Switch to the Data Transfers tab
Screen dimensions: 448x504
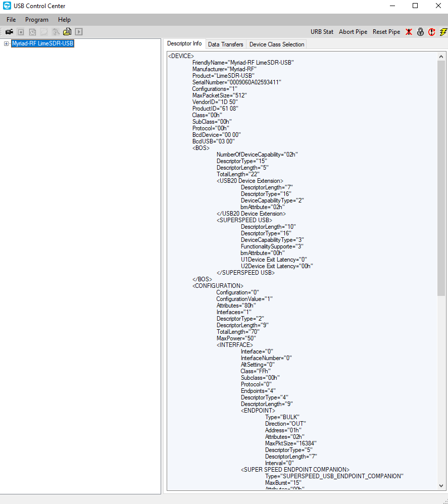point(225,44)
